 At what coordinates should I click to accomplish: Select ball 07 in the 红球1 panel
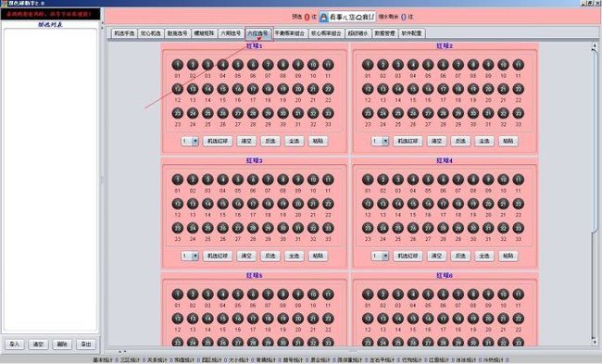(268, 65)
